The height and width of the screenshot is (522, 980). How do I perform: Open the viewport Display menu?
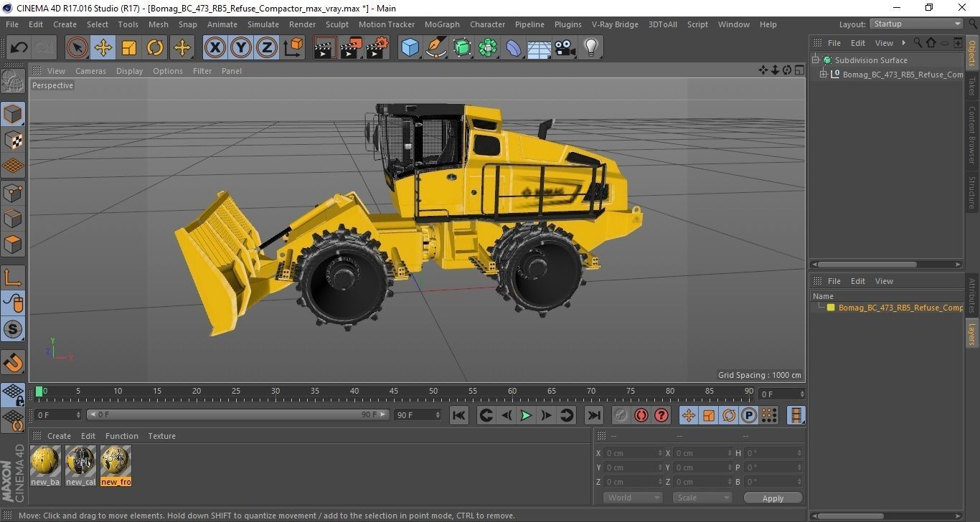point(129,71)
